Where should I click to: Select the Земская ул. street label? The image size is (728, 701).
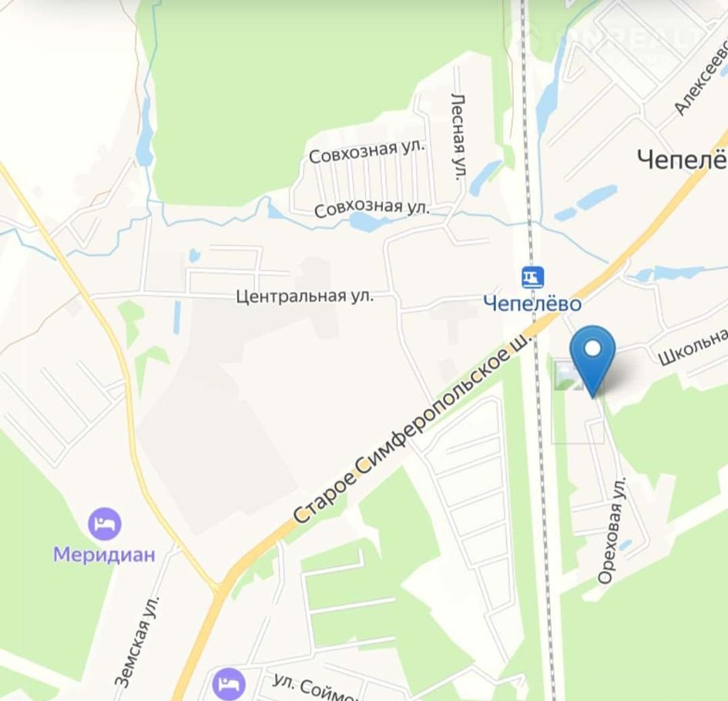coord(137,640)
